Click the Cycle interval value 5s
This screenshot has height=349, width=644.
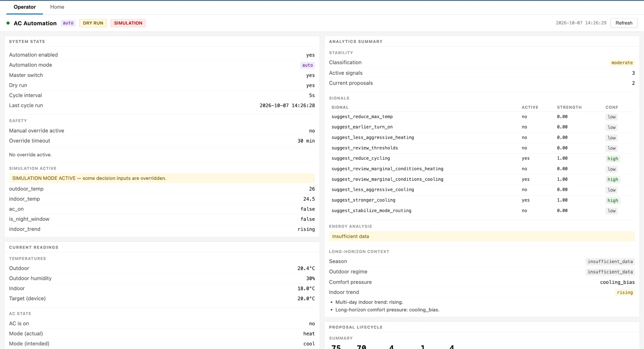[312, 95]
